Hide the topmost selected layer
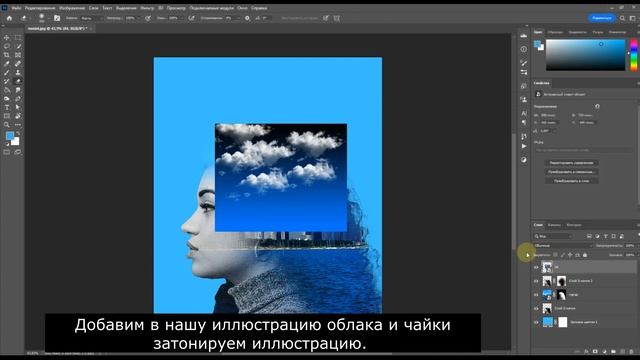The width and height of the screenshot is (640, 360). tap(536, 267)
